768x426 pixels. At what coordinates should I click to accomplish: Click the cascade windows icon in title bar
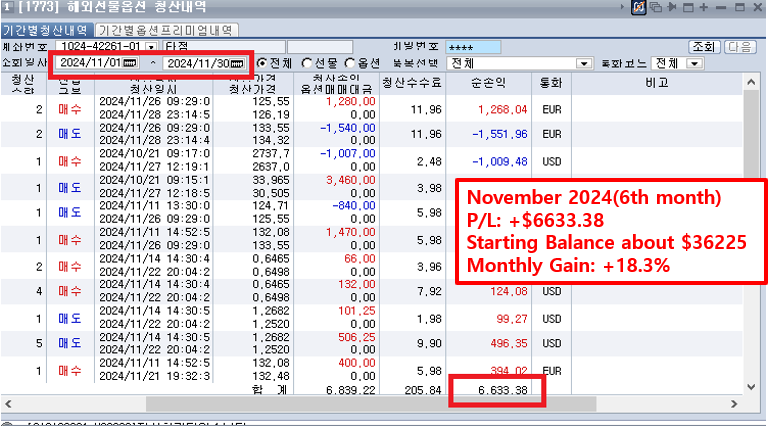click(656, 8)
